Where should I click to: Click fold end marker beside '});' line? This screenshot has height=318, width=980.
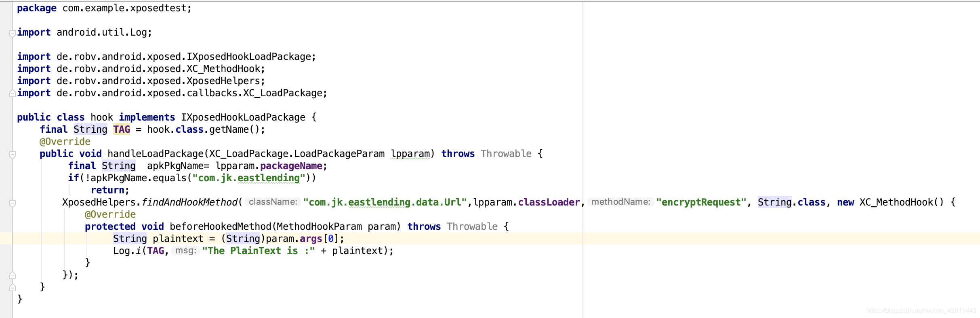pos(13,276)
